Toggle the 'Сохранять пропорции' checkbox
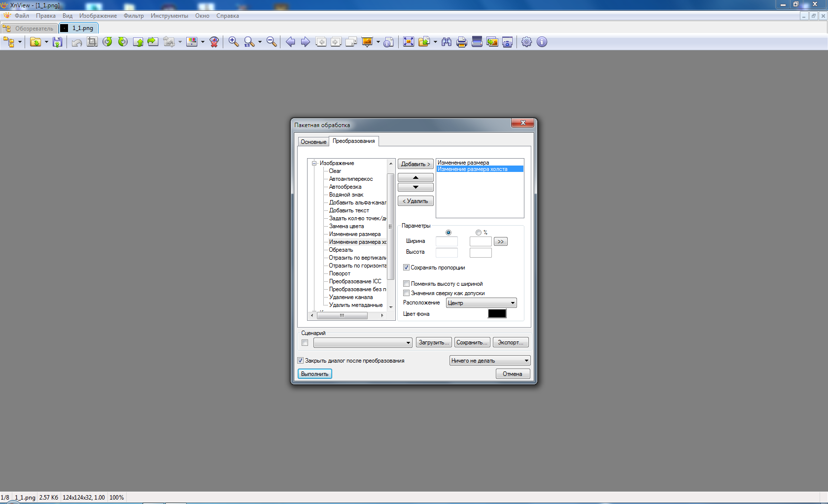828x504 pixels. 407,268
